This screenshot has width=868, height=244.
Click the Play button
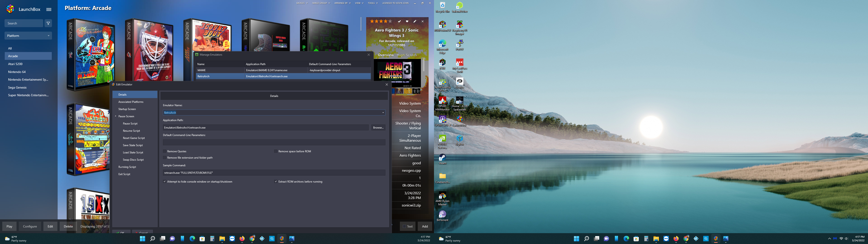pyautogui.click(x=9, y=226)
